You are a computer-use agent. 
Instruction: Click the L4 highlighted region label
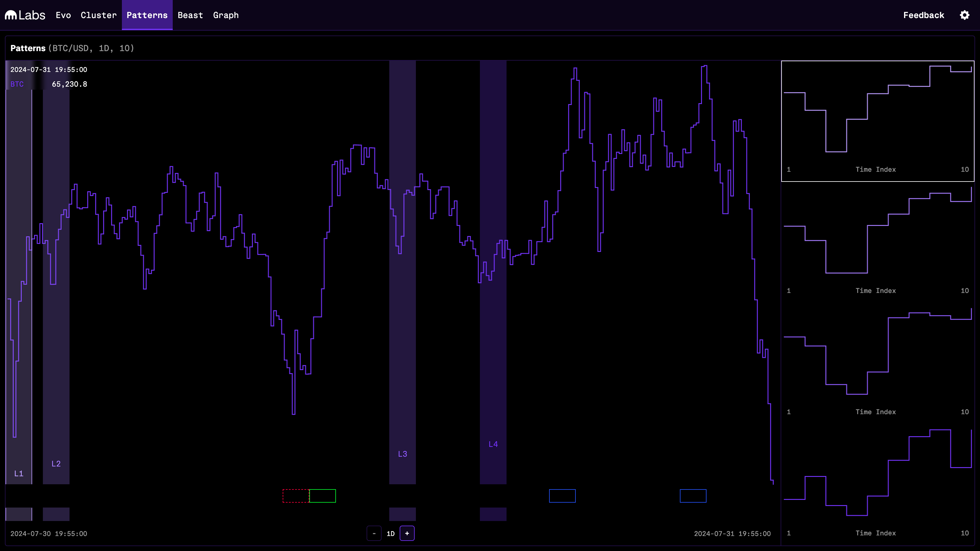[x=493, y=444]
